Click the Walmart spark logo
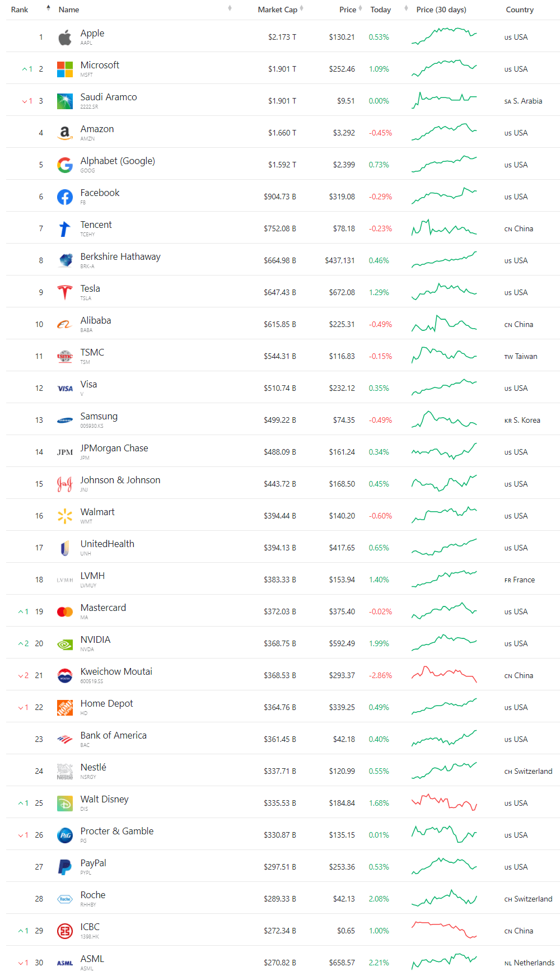Screen dimensions: 560x976 [65, 516]
